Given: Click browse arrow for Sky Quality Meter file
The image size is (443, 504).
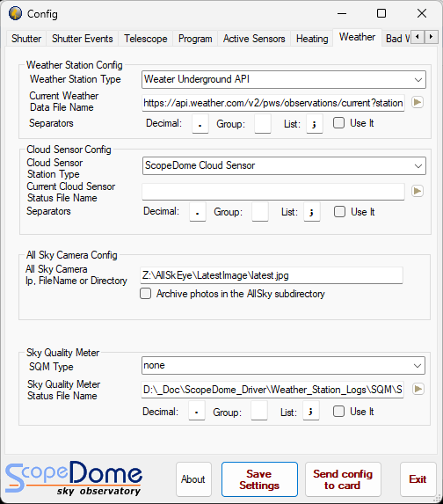Looking at the screenshot, I should (418, 390).
